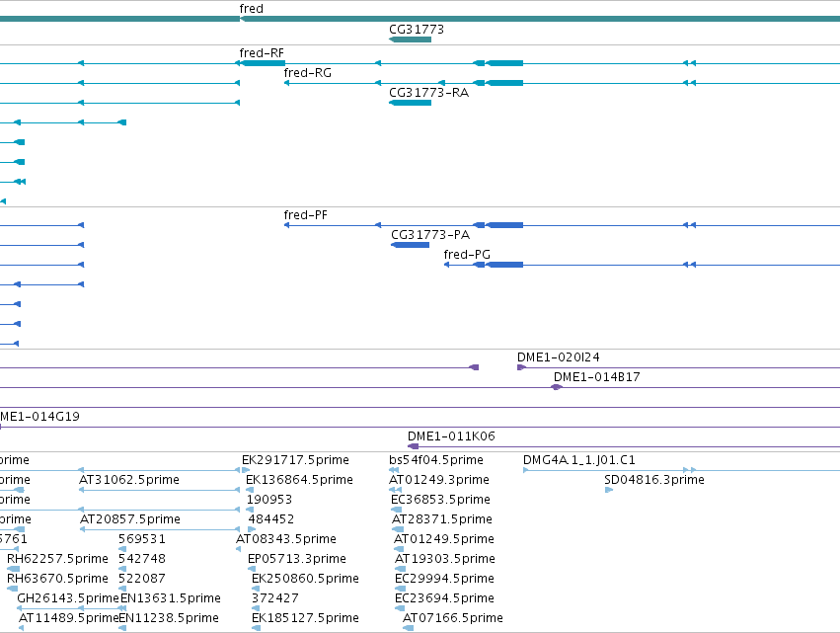
Task: Select the EK250860.5prime EST label
Action: click(x=305, y=579)
